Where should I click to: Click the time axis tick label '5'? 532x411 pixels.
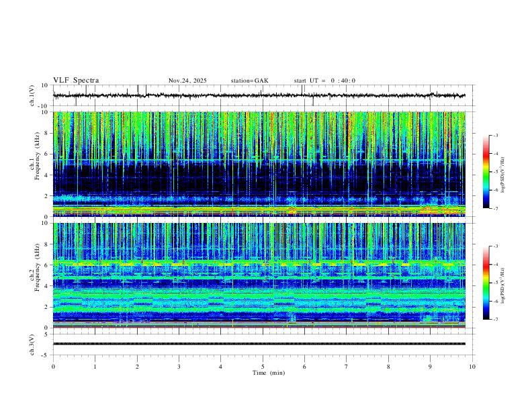263,367
